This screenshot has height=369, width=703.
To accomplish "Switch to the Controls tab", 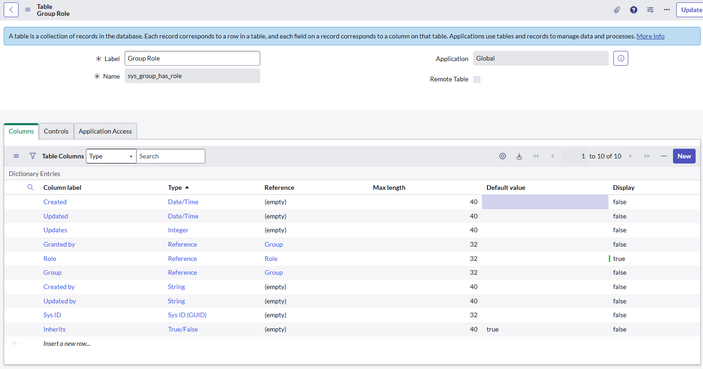I will click(56, 131).
